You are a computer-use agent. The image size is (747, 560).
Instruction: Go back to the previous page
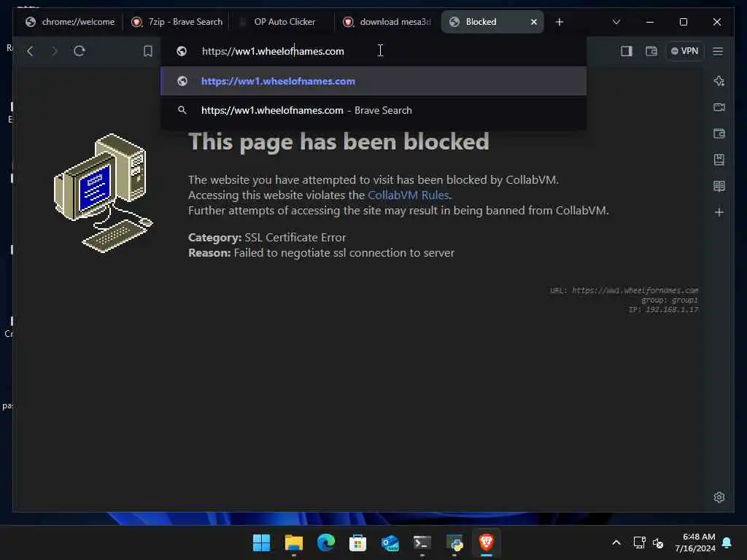[30, 51]
